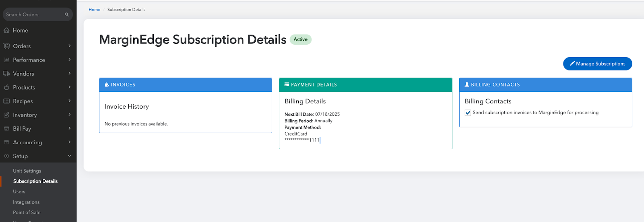Click the Manage Subscriptions button
The image size is (644, 222).
point(597,64)
